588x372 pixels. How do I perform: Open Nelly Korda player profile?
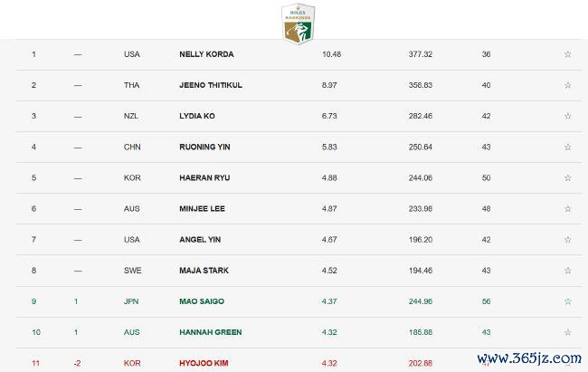click(x=206, y=54)
